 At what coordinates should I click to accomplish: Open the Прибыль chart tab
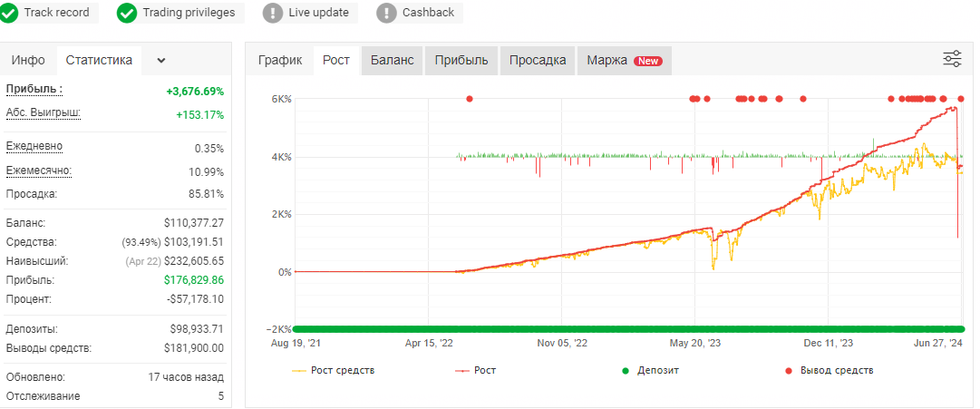point(461,61)
